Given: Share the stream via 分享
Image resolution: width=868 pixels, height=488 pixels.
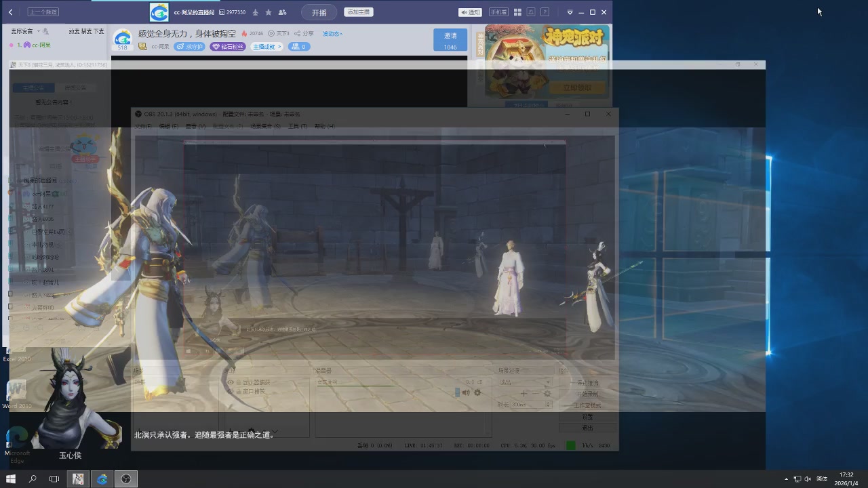Looking at the screenshot, I should pyautogui.click(x=304, y=33).
